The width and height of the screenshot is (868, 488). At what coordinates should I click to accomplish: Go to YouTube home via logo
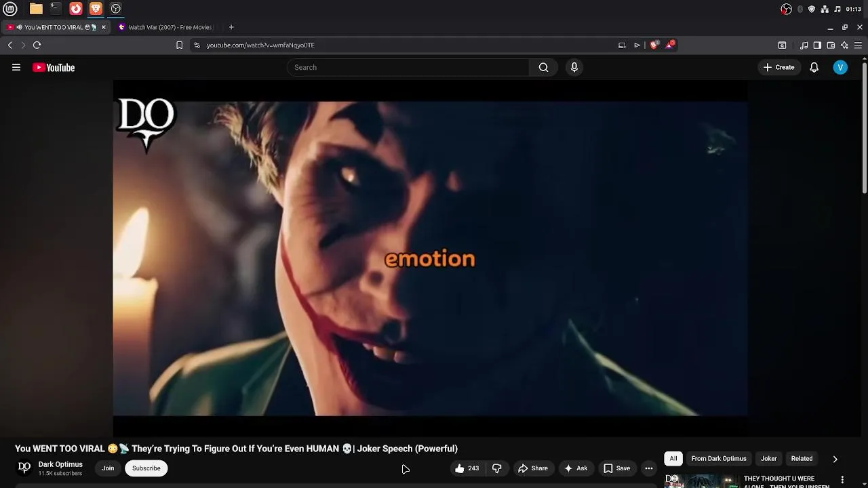[54, 67]
